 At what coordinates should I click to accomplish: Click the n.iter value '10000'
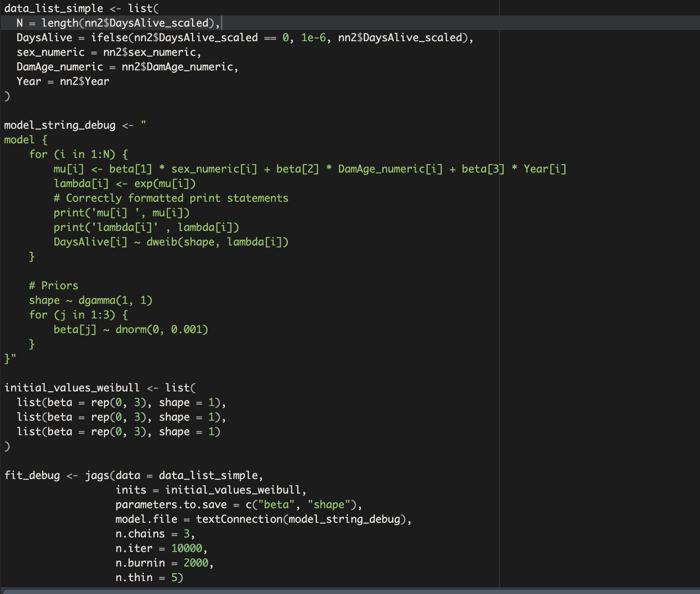[x=187, y=548]
